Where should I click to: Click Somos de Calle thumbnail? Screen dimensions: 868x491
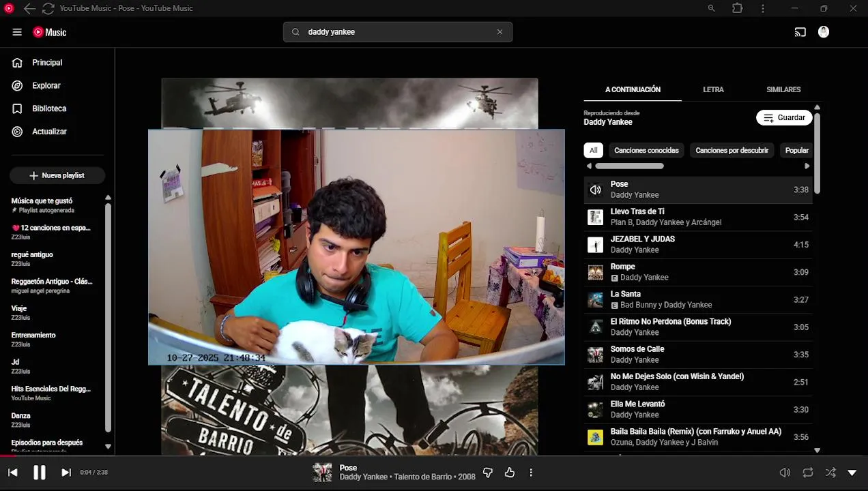(x=596, y=355)
